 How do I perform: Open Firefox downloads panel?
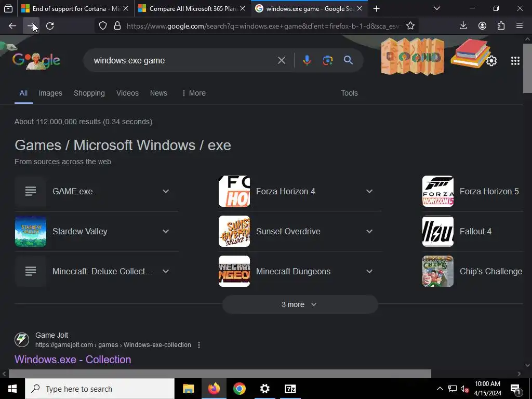pyautogui.click(x=463, y=25)
